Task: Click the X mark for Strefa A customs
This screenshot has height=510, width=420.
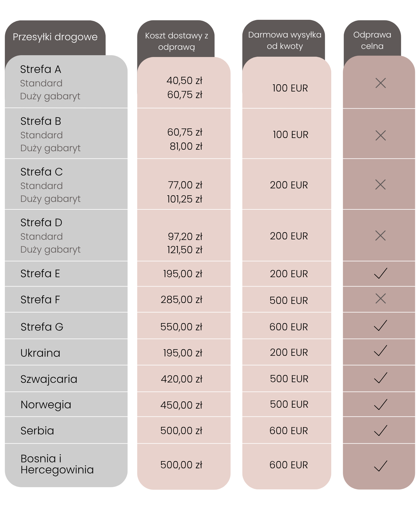Action: click(x=380, y=83)
